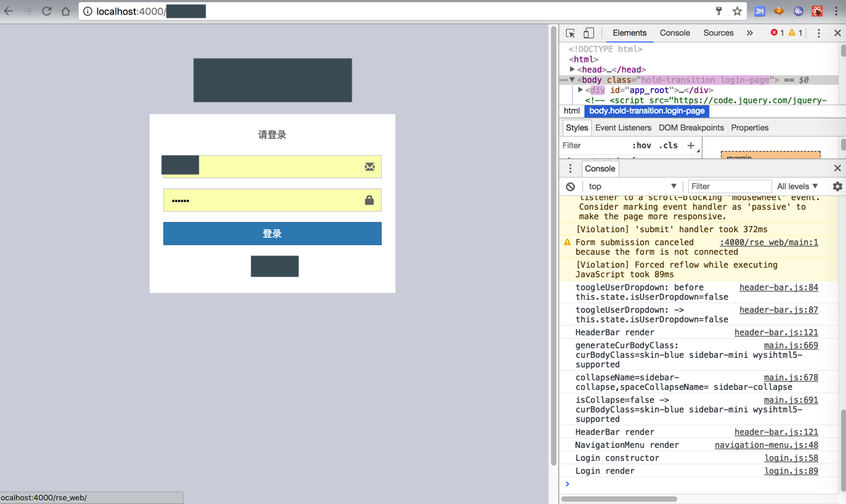846x504 pixels.
Task: Open the main.js:669 source link
Action: (791, 346)
